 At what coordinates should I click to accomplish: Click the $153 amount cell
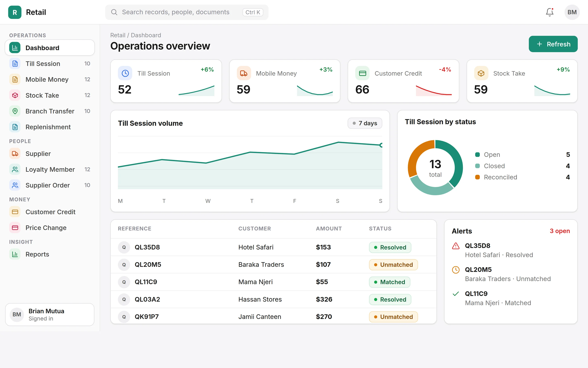tap(323, 247)
